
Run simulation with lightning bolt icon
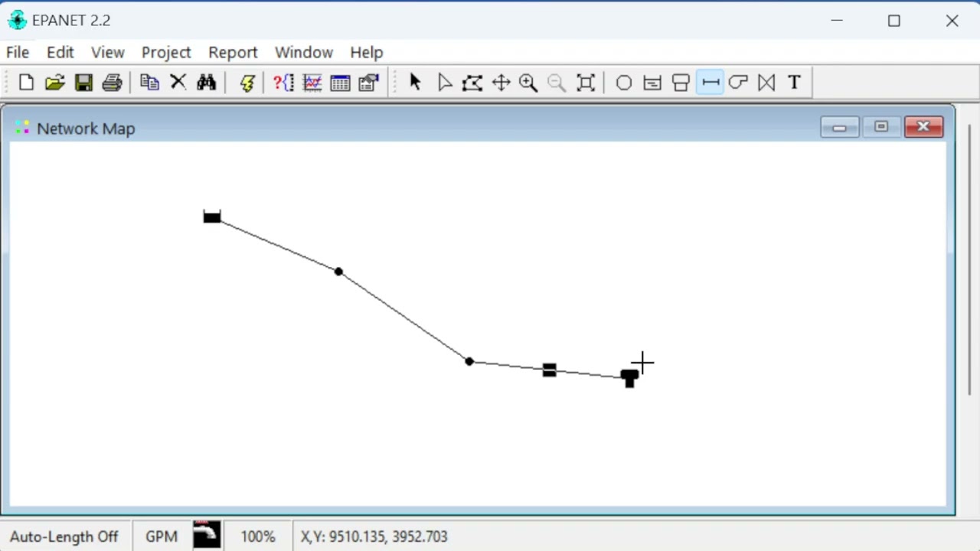247,83
